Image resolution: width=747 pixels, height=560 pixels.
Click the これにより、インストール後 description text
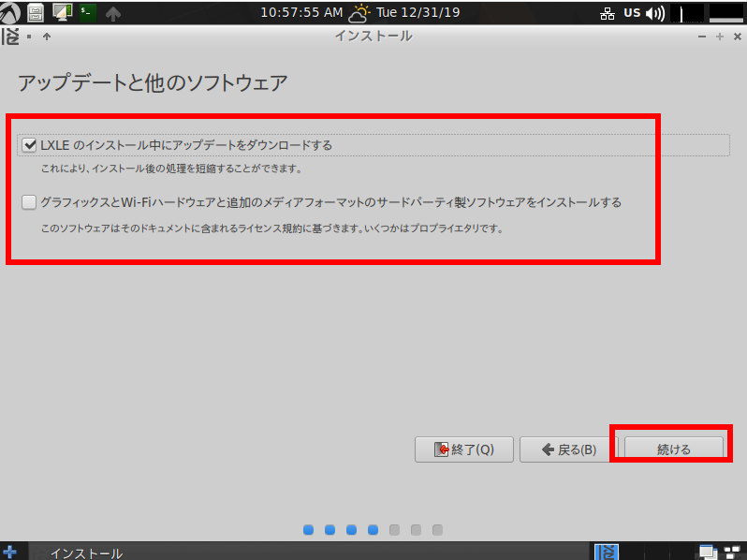pos(171,169)
